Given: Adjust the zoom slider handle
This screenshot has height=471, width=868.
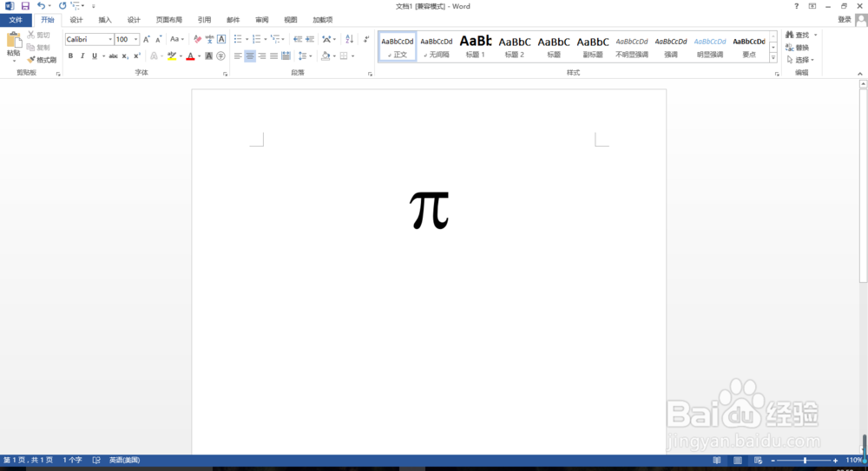Looking at the screenshot, I should [x=805, y=461].
